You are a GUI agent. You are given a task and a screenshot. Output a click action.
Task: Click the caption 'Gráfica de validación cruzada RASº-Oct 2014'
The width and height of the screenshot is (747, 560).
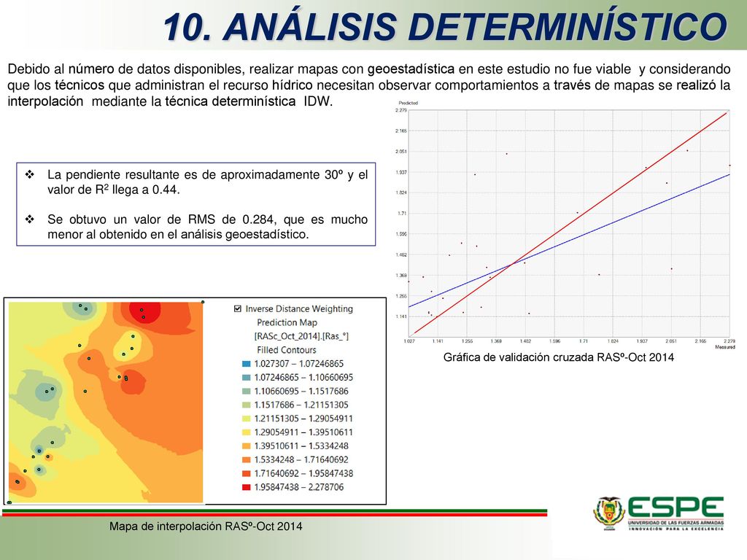(x=558, y=357)
